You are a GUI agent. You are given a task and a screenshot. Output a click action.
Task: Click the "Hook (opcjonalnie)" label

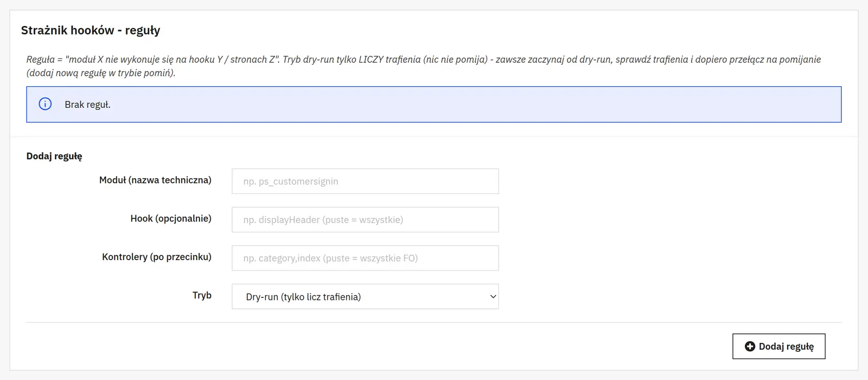coord(171,218)
